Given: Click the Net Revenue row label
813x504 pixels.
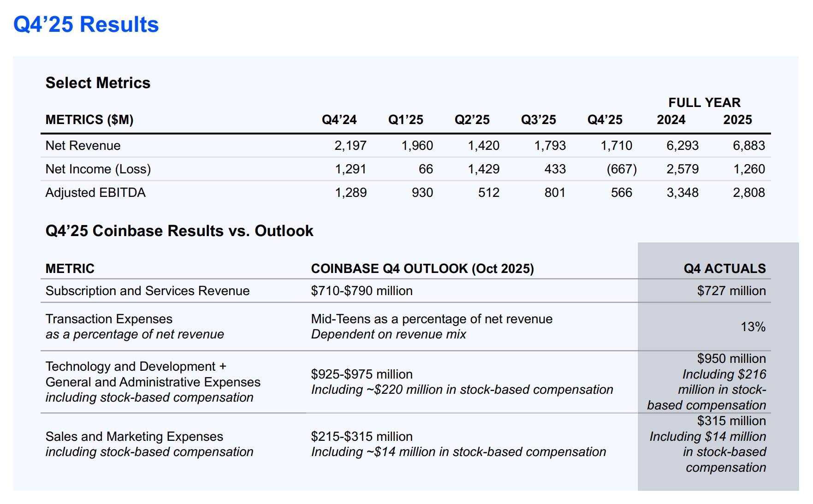Looking at the screenshot, I should coord(83,146).
